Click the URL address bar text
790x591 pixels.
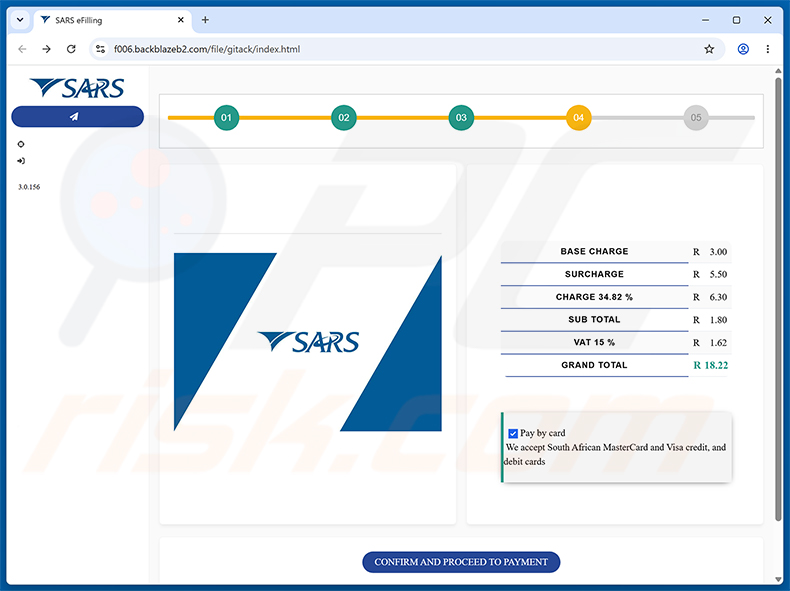[x=207, y=49]
